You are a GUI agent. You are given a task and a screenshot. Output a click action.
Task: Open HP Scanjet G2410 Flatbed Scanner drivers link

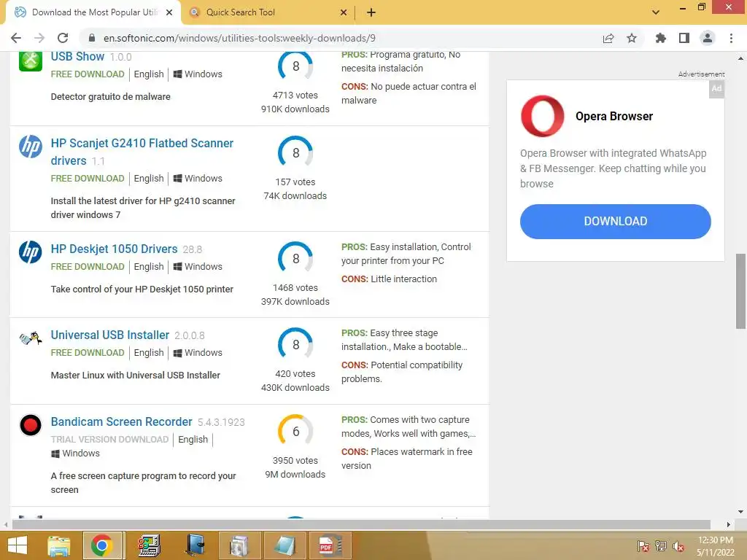tap(142, 152)
